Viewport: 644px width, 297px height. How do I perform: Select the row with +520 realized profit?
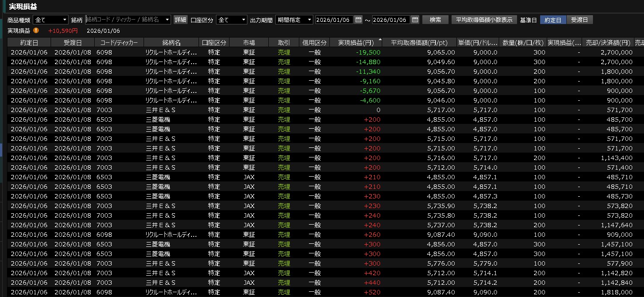[x=305, y=292]
